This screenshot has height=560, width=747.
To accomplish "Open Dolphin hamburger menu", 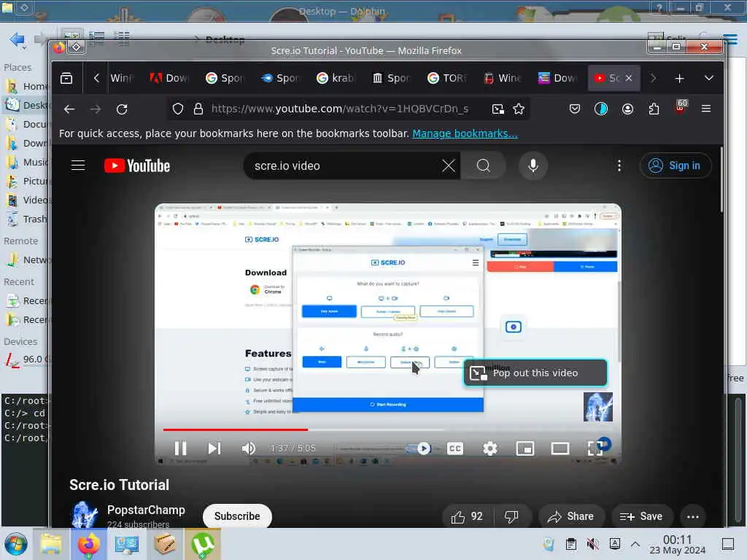I will tap(731, 39).
